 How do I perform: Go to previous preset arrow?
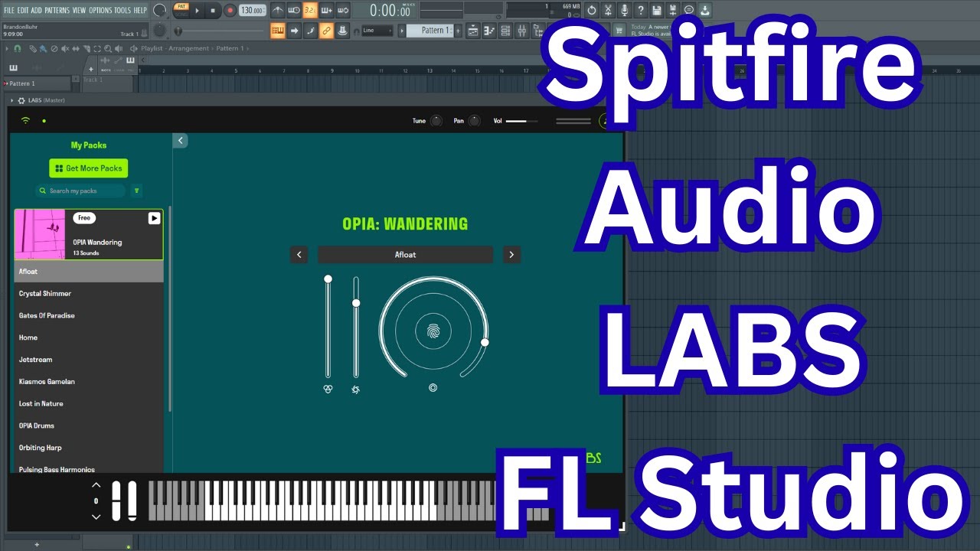(x=299, y=254)
